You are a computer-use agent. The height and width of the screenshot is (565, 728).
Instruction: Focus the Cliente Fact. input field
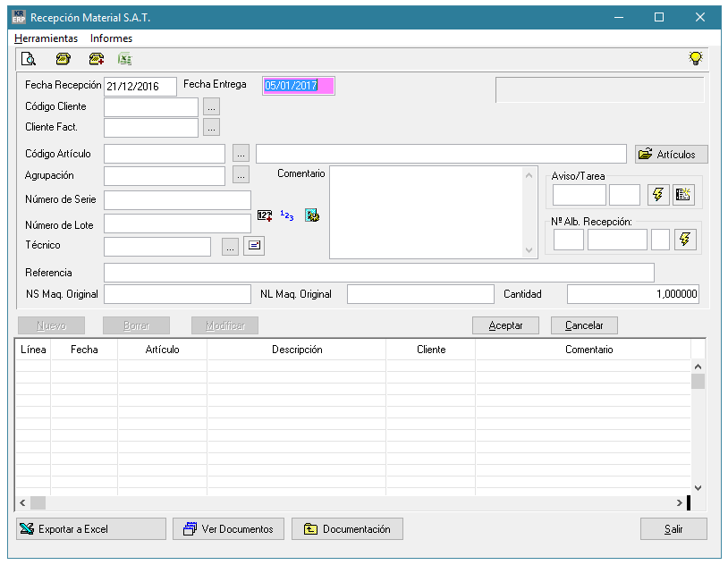(x=151, y=128)
